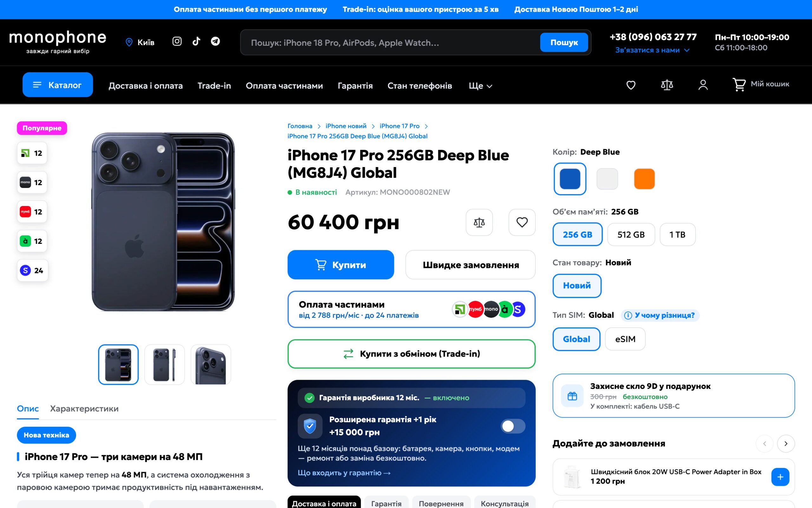Add product to comparison next to price
The width and height of the screenshot is (812, 508).
pyautogui.click(x=479, y=223)
